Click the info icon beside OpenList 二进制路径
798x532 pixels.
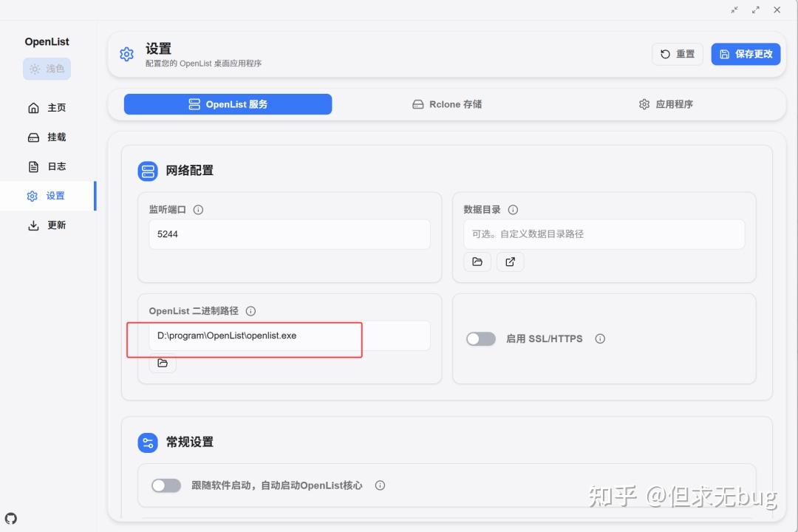tap(251, 311)
